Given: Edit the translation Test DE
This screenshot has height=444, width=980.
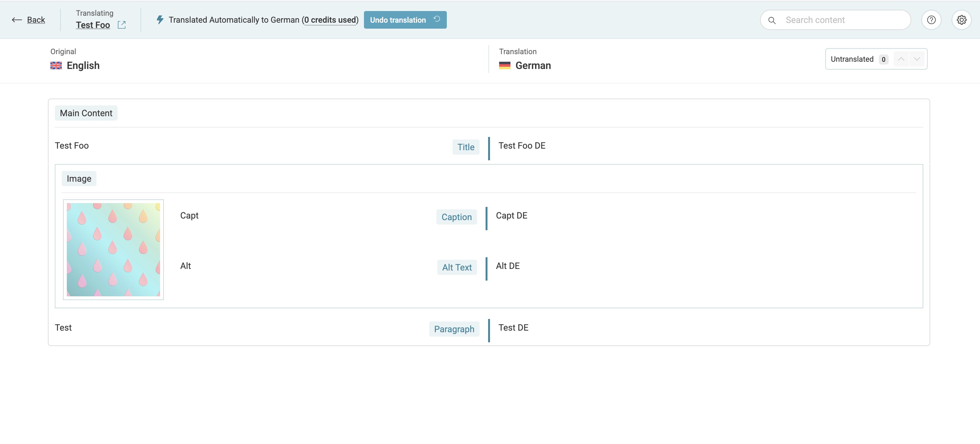Looking at the screenshot, I should tap(513, 328).
